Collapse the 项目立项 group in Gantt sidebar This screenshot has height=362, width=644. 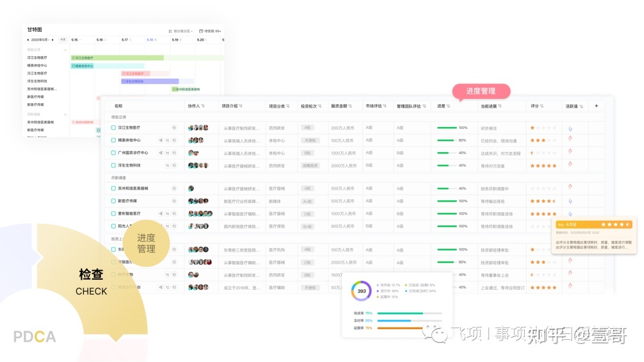(65, 50)
